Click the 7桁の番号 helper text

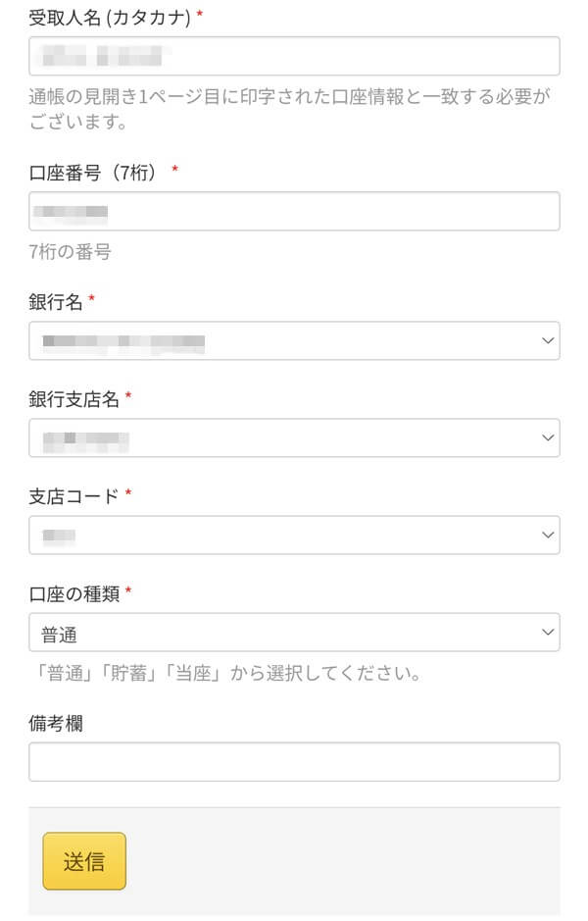[x=69, y=252]
